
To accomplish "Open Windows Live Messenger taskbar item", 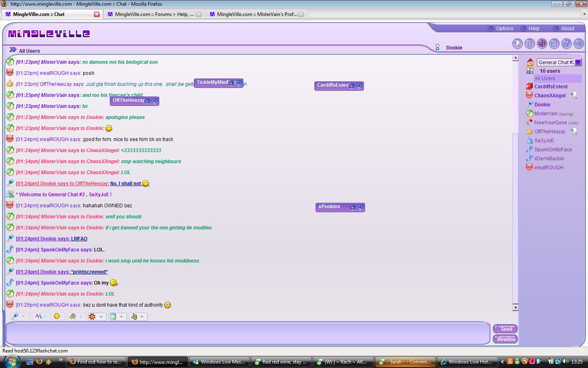I will [219, 362].
